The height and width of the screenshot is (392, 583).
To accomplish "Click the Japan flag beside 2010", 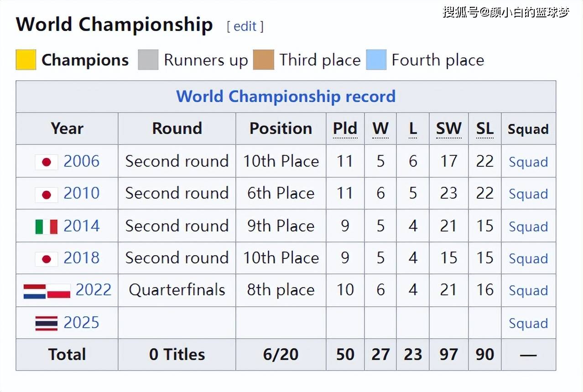I will (x=47, y=194).
